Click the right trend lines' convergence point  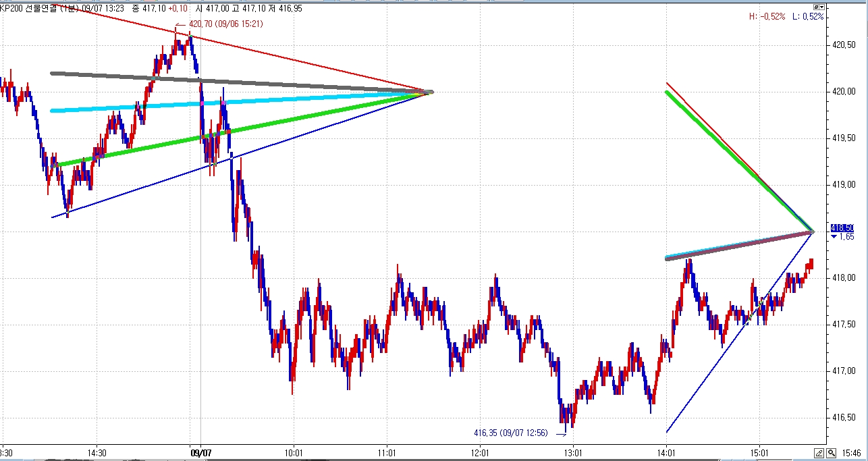[x=812, y=232]
